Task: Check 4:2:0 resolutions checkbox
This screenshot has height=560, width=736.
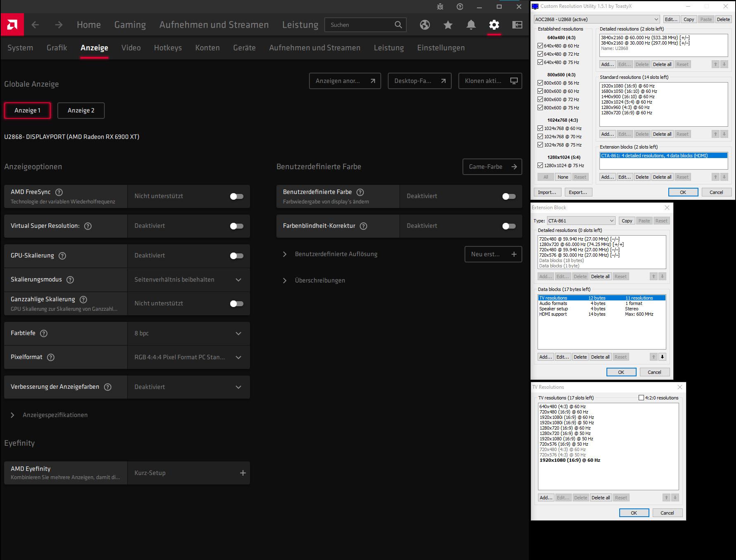Action: [641, 398]
